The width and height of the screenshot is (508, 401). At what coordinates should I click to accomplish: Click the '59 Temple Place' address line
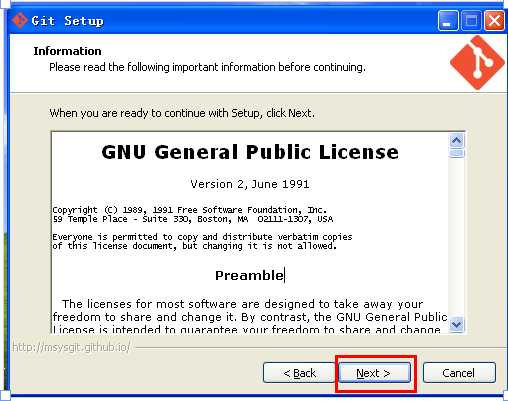point(193,219)
